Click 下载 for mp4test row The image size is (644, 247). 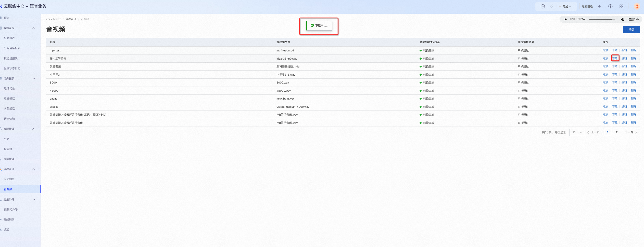coord(615,50)
